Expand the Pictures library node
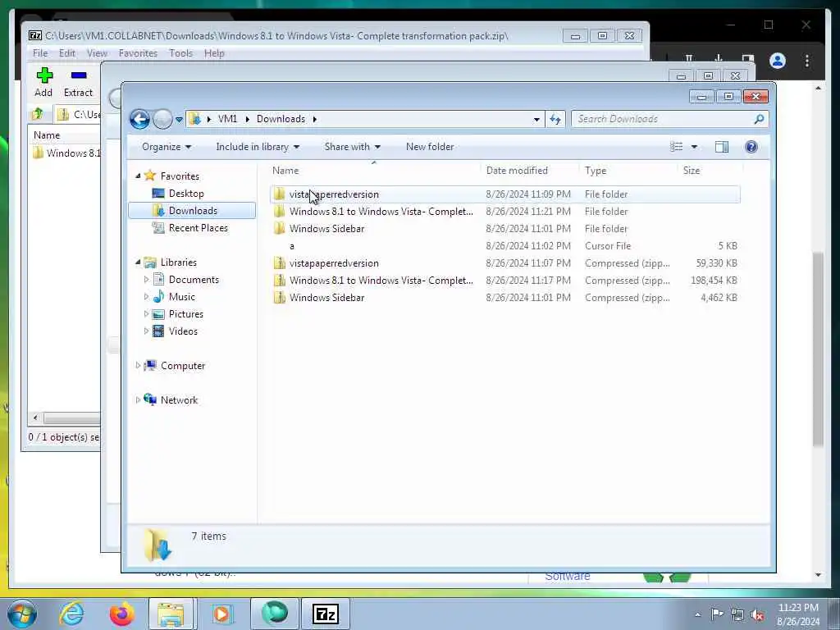The image size is (840, 630). click(146, 314)
